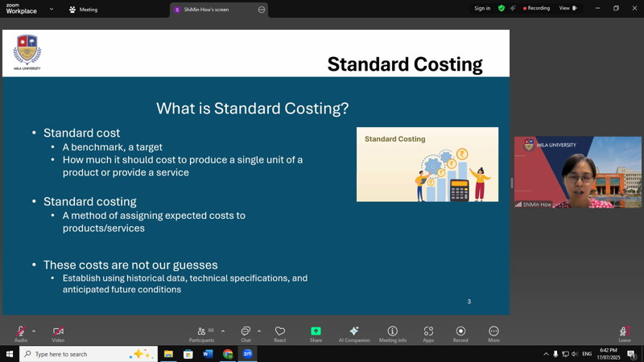Open the Chat panel
This screenshot has width=644, height=362.
[246, 331]
